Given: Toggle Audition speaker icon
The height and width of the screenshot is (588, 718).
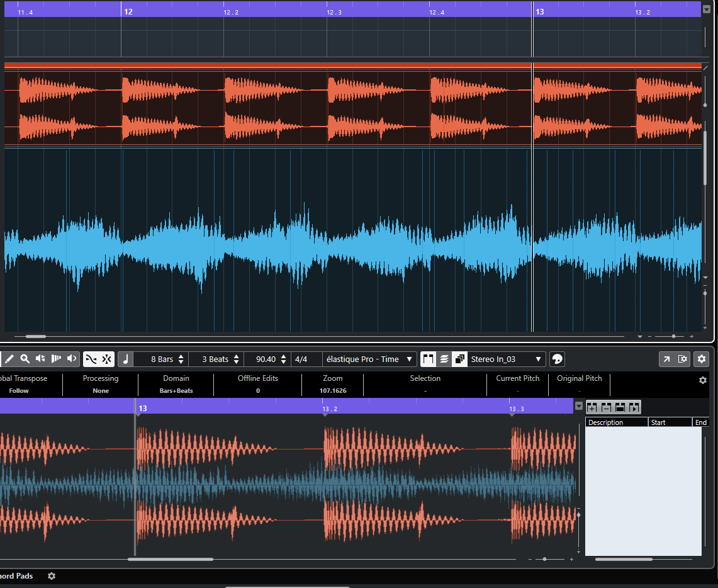Looking at the screenshot, I should (x=72, y=359).
